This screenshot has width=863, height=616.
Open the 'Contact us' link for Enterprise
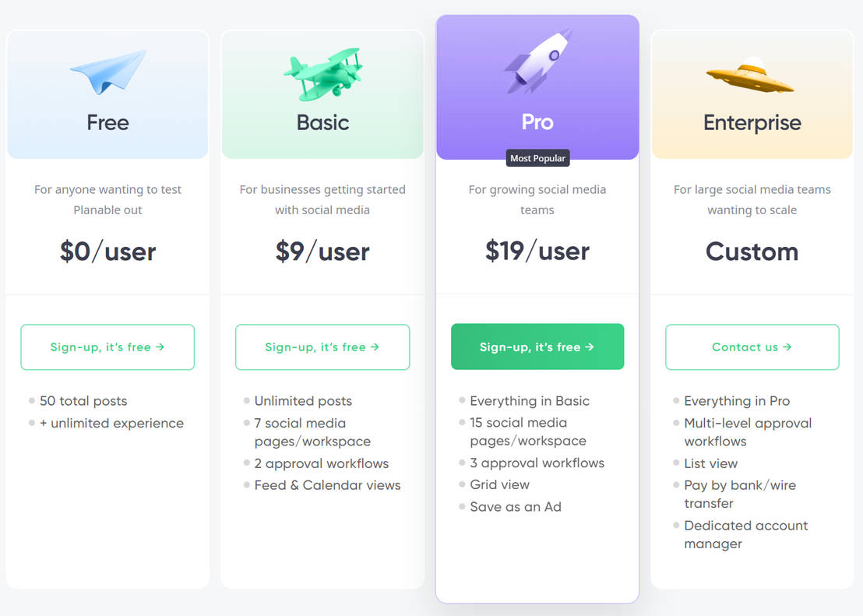752,347
